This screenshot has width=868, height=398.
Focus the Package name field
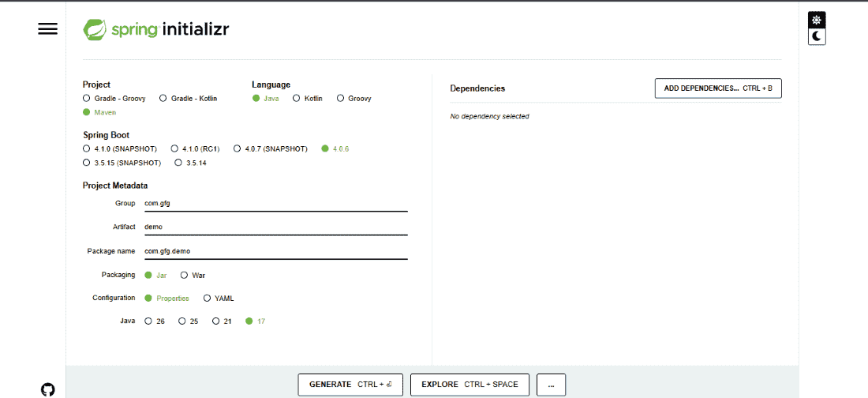(x=275, y=251)
